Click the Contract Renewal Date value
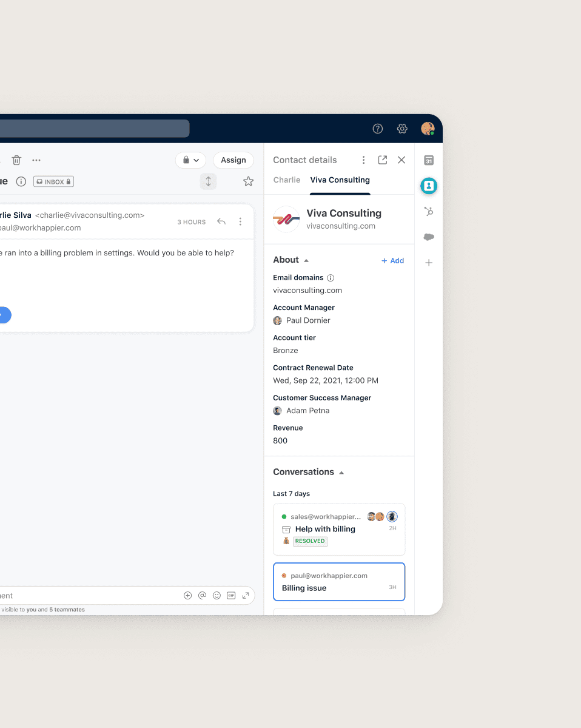 [x=326, y=381]
